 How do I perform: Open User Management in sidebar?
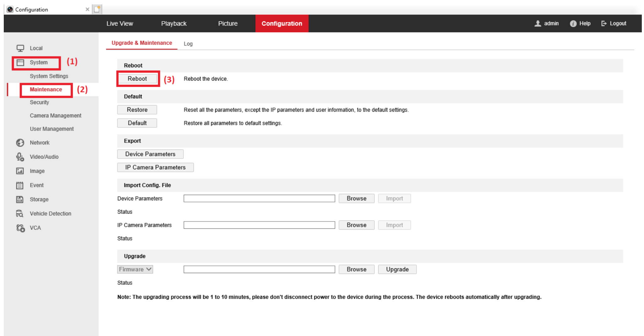pos(52,129)
